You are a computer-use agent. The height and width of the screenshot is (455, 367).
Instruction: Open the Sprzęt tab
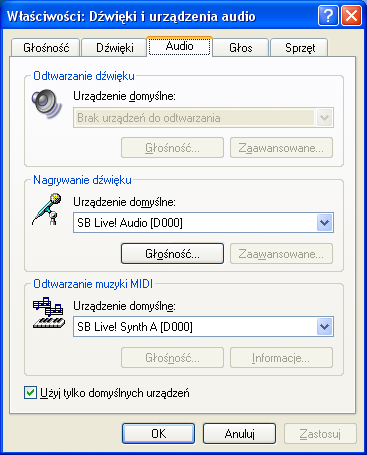[x=300, y=48]
